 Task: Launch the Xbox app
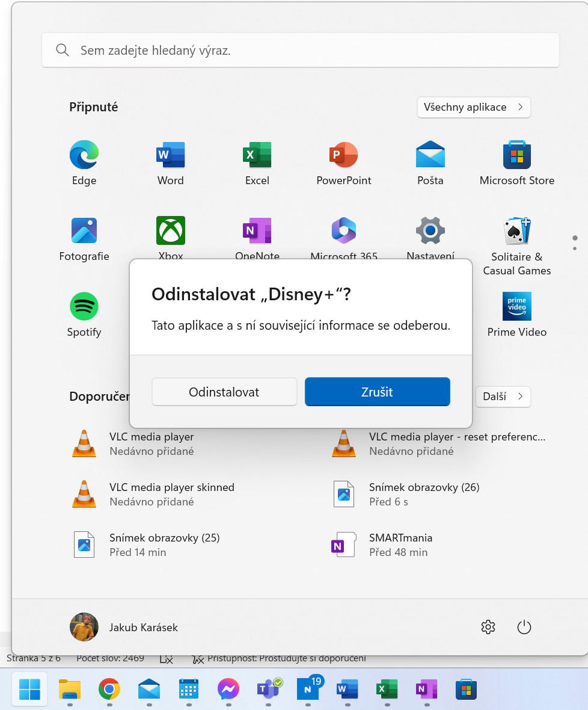tap(171, 237)
